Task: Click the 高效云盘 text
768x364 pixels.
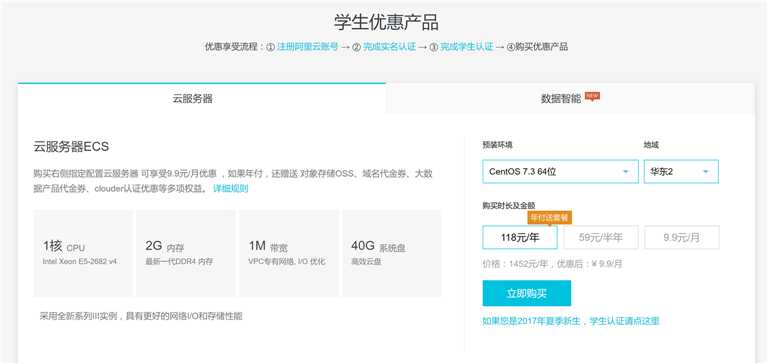Action: (366, 262)
